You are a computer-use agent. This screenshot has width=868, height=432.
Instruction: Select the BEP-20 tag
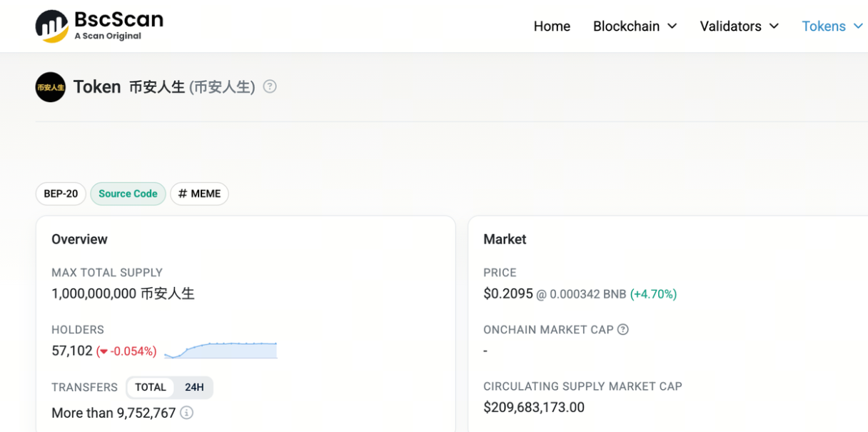tap(61, 194)
